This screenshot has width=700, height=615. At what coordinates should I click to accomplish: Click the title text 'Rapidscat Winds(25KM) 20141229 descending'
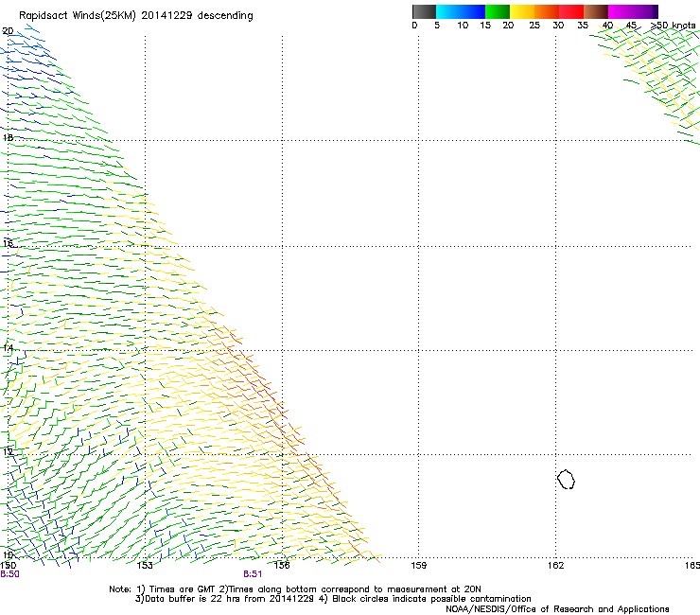click(x=136, y=16)
